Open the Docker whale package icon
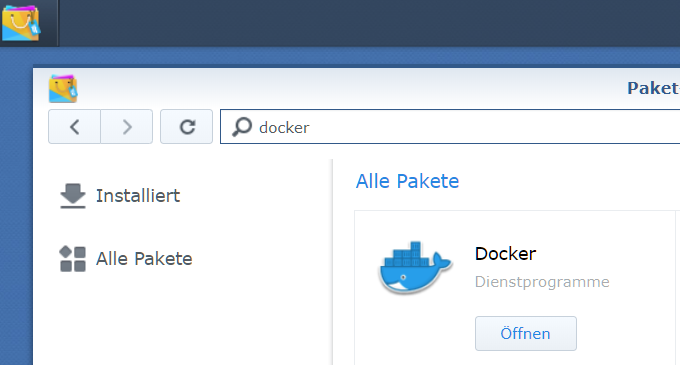This screenshot has width=680, height=365. click(415, 267)
